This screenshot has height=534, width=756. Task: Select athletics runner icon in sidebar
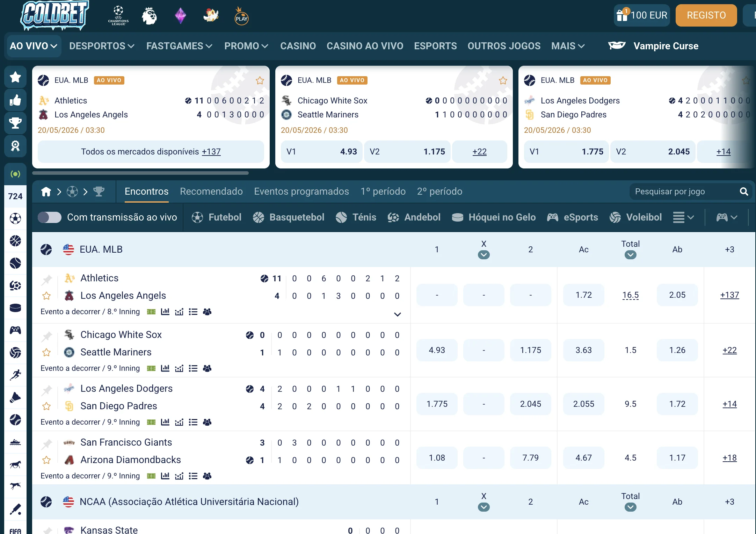[15, 375]
